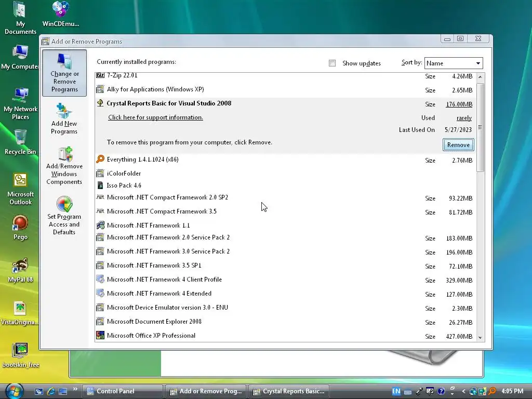
Task: Open Recycle Bin on desktop
Action: [x=20, y=142]
